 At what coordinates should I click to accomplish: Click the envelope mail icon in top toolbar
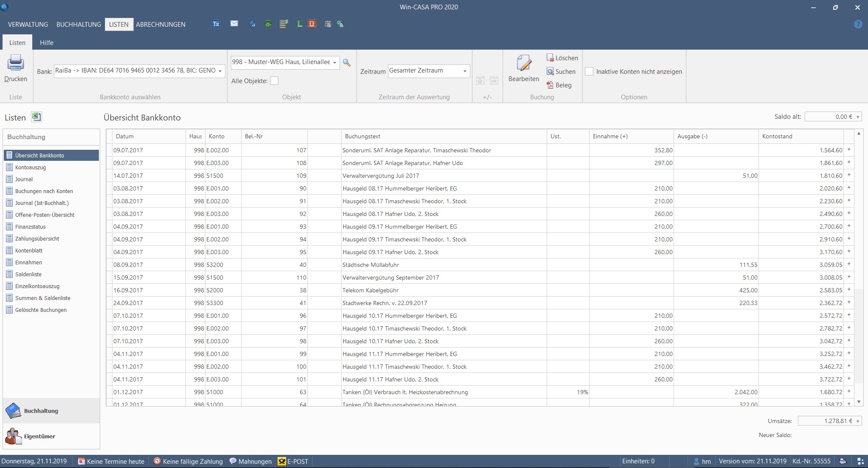click(x=234, y=24)
